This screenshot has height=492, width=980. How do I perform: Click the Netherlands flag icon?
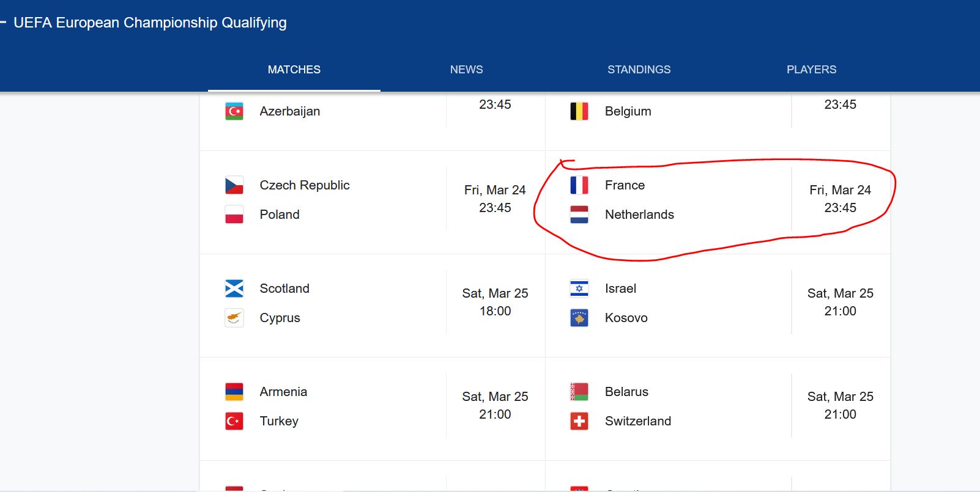pos(579,215)
